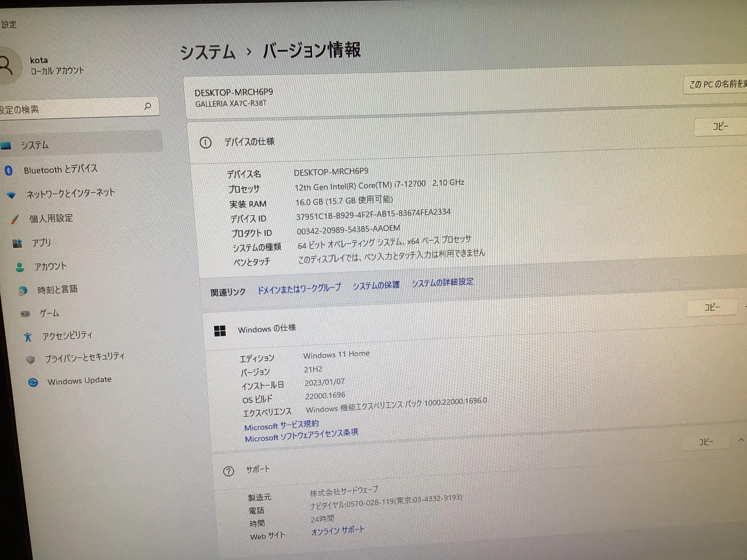Click the デバイスの仕様 section header
This screenshot has height=560, width=747.
coord(249,142)
